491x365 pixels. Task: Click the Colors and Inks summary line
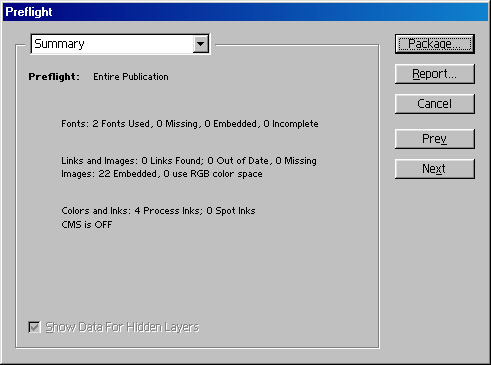[158, 211]
